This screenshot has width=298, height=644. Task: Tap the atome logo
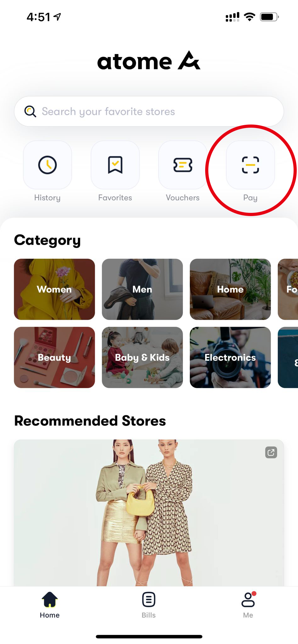tap(149, 61)
